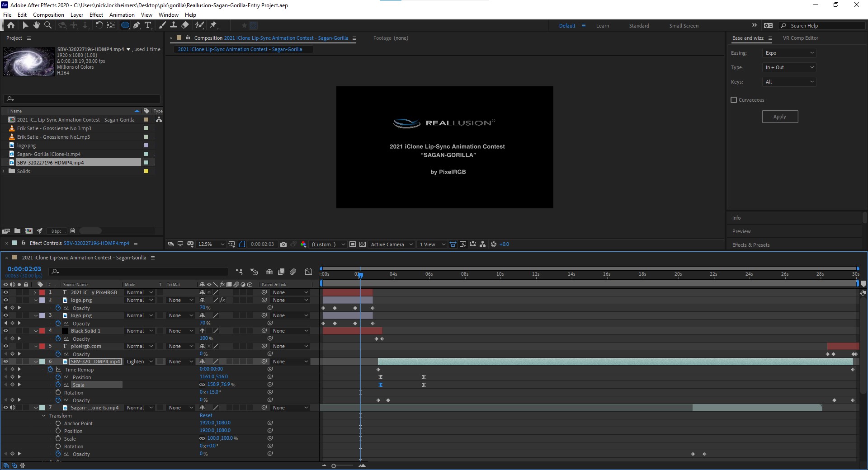The width and height of the screenshot is (868, 470).
Task: Collapse the Transform group of layer 7
Action: pos(44,416)
